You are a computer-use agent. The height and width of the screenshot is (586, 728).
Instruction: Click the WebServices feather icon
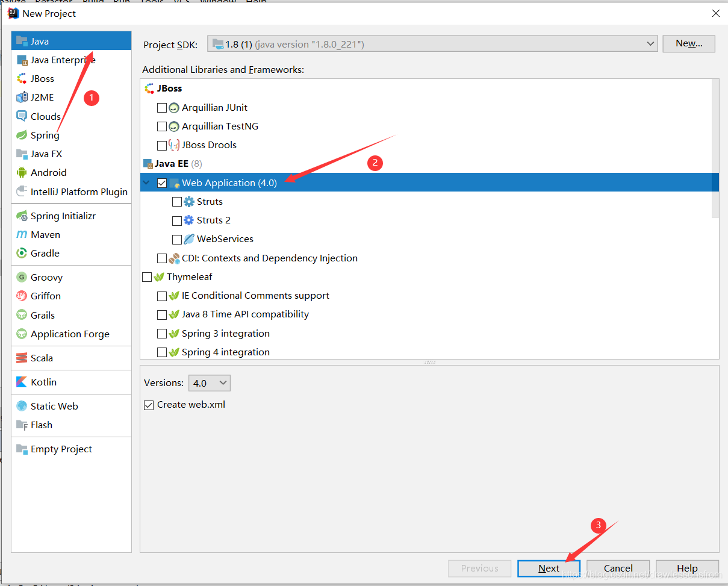(x=189, y=238)
